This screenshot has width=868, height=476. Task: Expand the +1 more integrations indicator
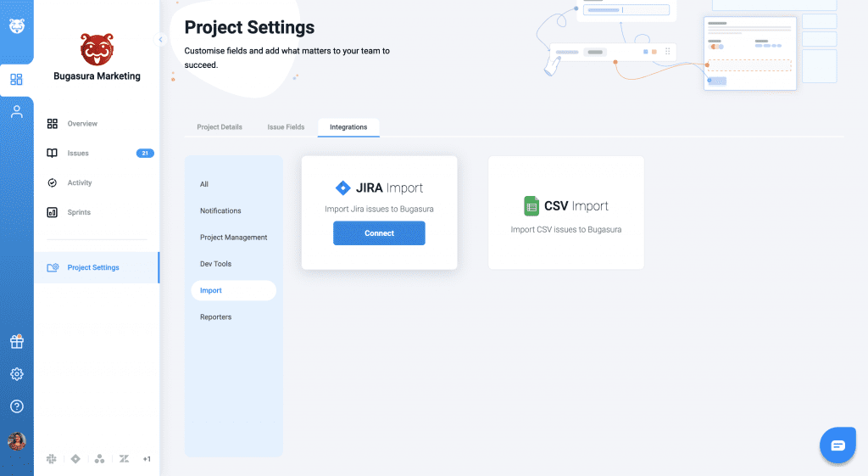coord(147,459)
